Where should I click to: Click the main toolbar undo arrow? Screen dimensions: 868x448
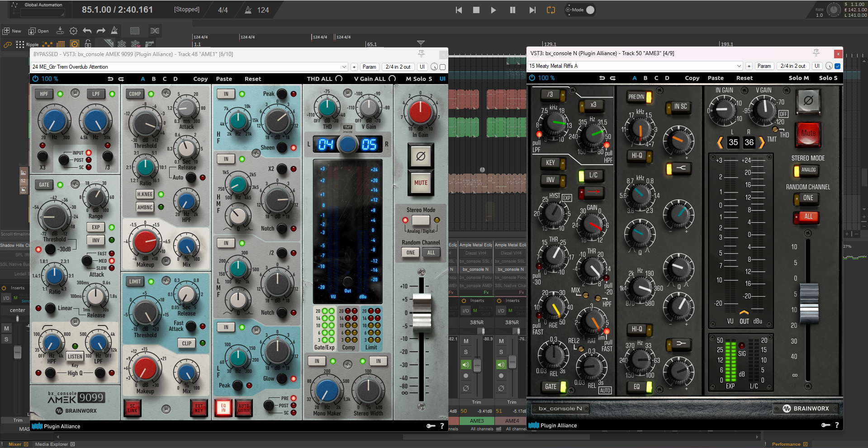point(87,31)
